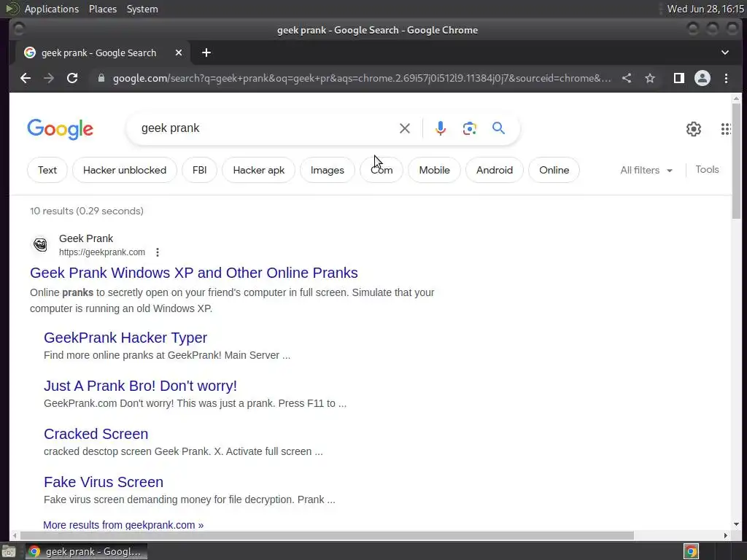Apply the Text filter chip
The height and width of the screenshot is (560, 747).
[x=47, y=170]
